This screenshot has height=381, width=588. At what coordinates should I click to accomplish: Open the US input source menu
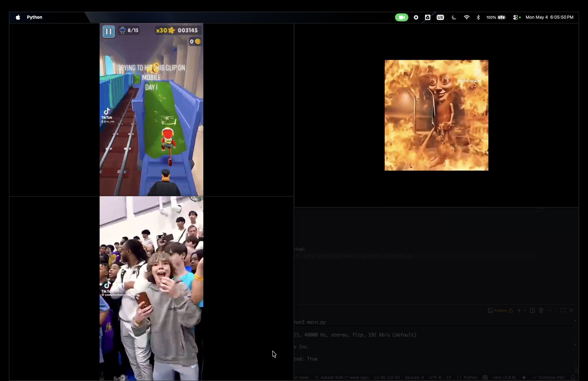[440, 17]
